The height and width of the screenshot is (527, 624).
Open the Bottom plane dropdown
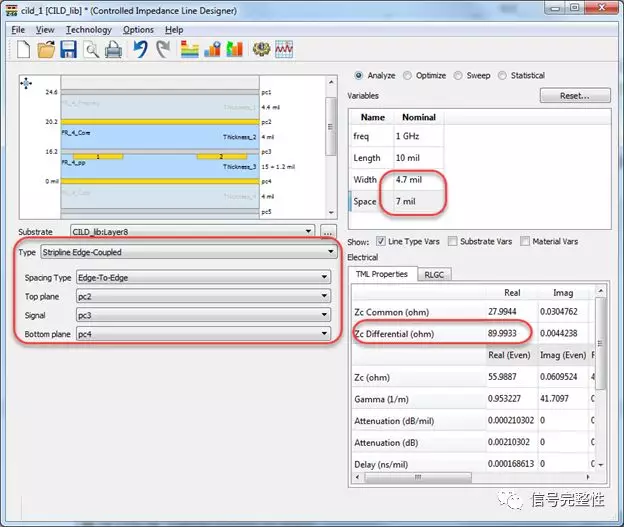point(203,334)
